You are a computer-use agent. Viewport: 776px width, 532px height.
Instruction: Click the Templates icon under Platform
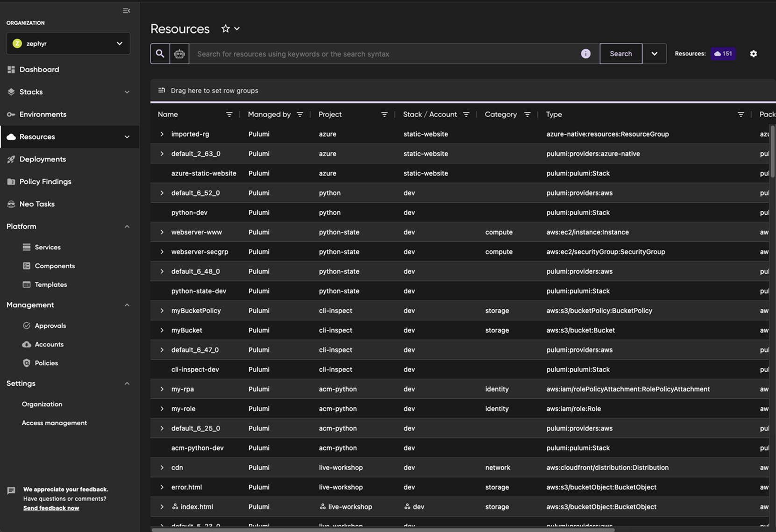(x=27, y=284)
